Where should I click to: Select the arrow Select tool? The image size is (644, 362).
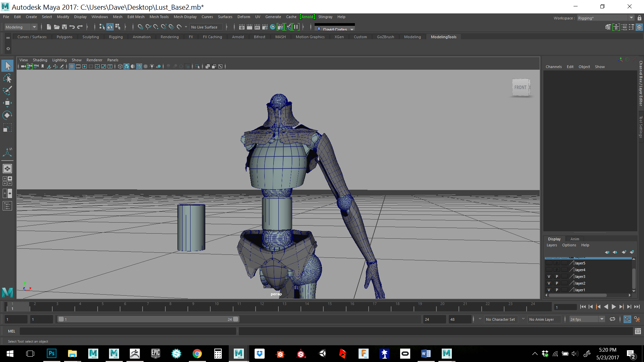tap(7, 66)
